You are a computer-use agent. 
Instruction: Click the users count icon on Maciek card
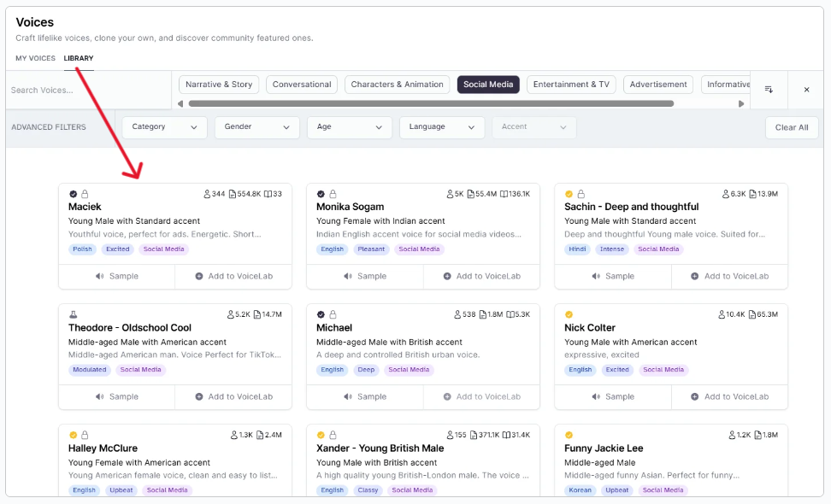(x=207, y=194)
